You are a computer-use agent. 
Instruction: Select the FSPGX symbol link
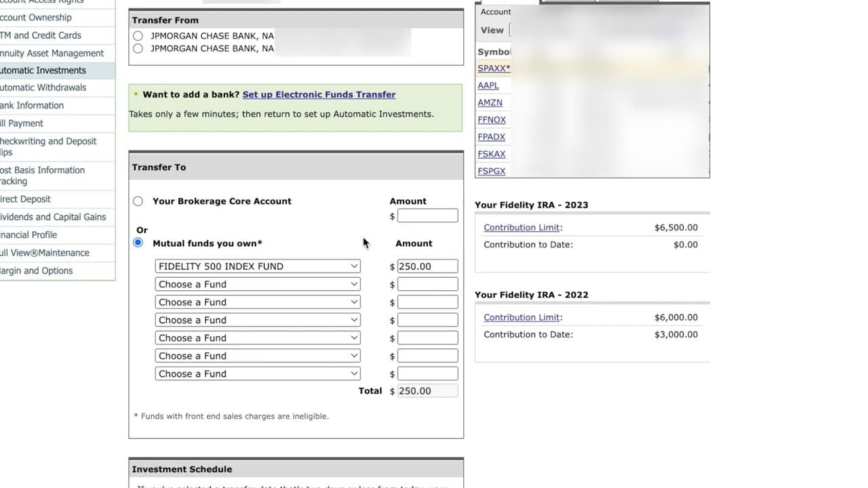coord(491,170)
